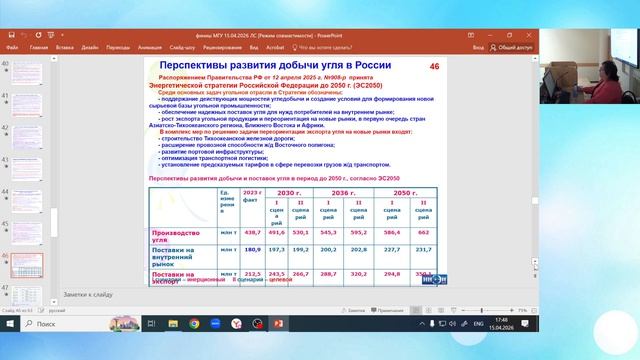Click the Вход sign-in link
The height and width of the screenshot is (360, 640).
(478, 47)
